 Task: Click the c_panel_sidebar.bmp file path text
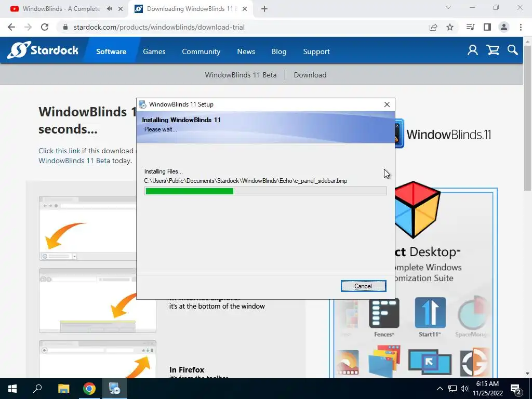pos(246,181)
